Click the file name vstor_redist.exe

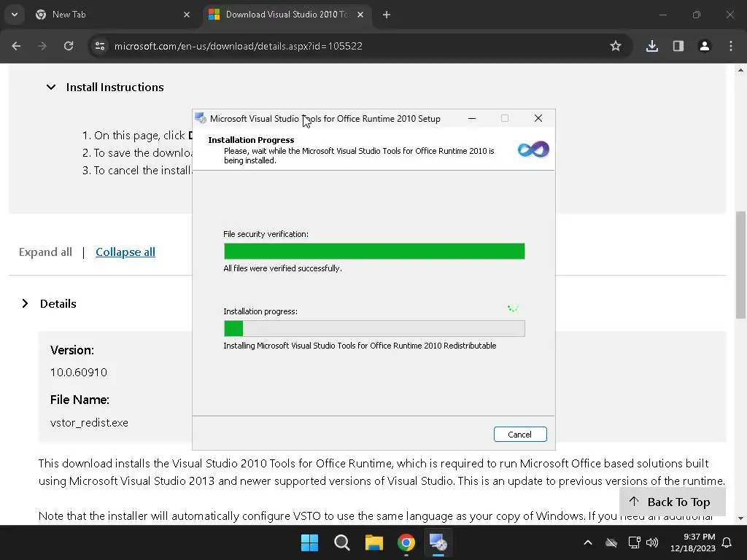tap(89, 423)
